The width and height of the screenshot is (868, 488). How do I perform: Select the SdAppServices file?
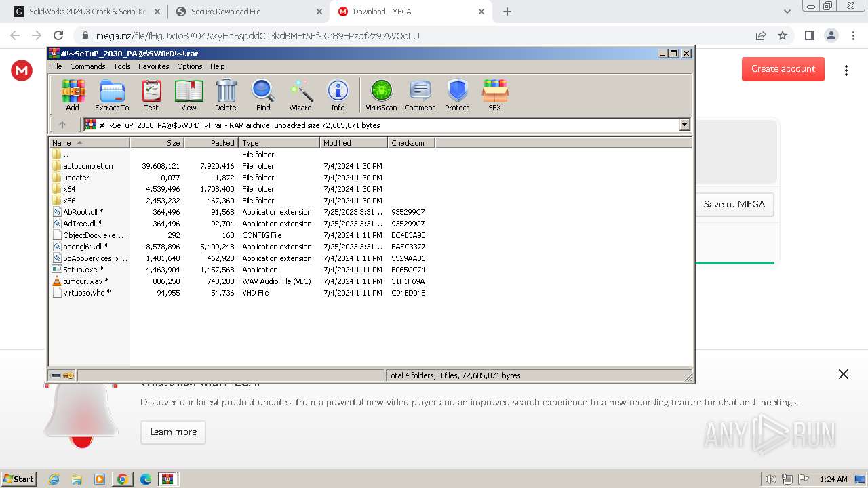[90, 258]
